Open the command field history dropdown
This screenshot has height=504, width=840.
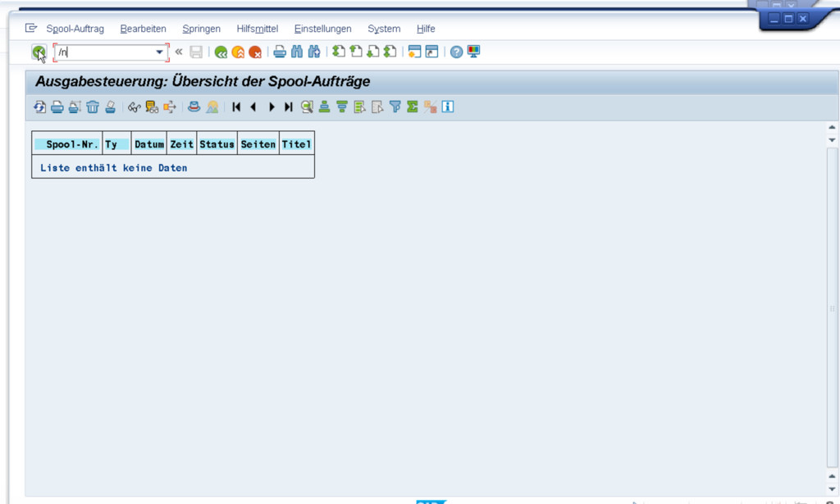point(160,52)
